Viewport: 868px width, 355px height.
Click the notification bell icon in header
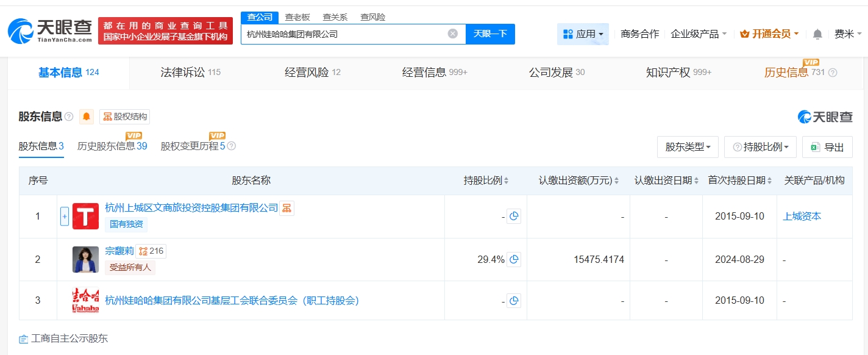click(817, 34)
